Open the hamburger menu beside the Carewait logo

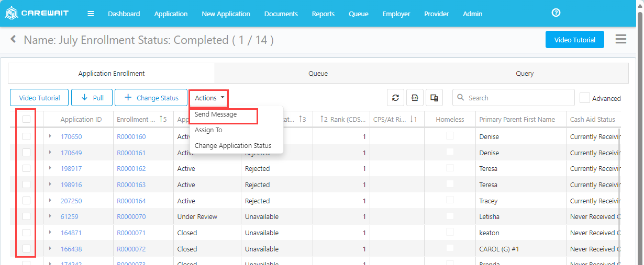[x=91, y=14]
